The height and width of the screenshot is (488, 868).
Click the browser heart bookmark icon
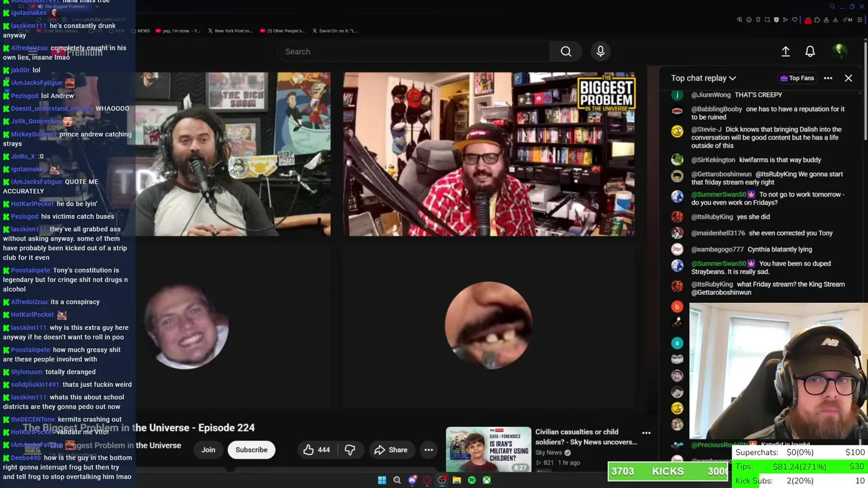point(795,20)
